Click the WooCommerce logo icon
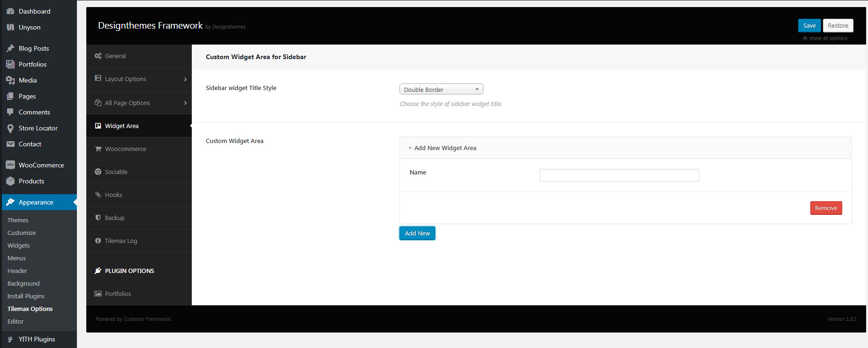868x348 pixels. (x=10, y=165)
